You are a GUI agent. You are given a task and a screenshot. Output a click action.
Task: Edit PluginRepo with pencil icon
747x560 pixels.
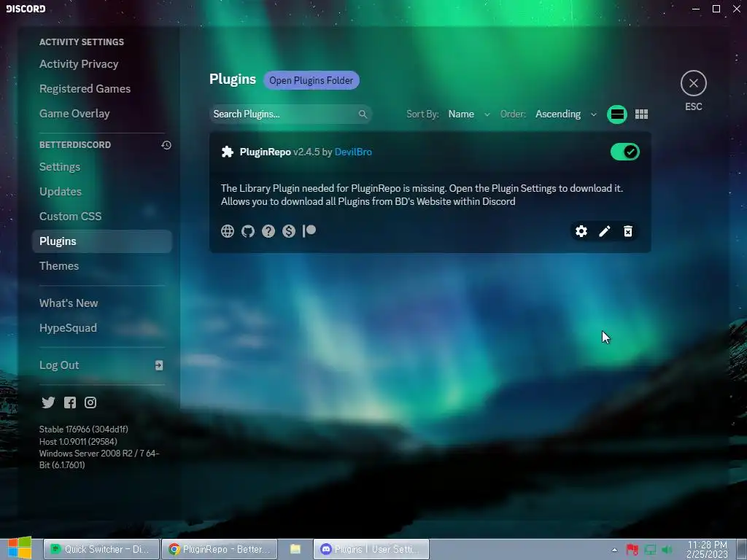[x=605, y=231]
